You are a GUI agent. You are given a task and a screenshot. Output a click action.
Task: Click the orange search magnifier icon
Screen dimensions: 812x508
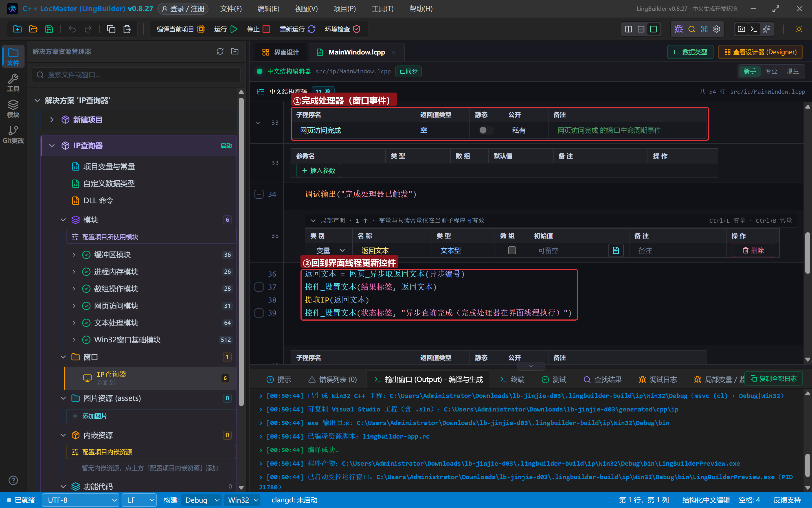[x=692, y=29]
